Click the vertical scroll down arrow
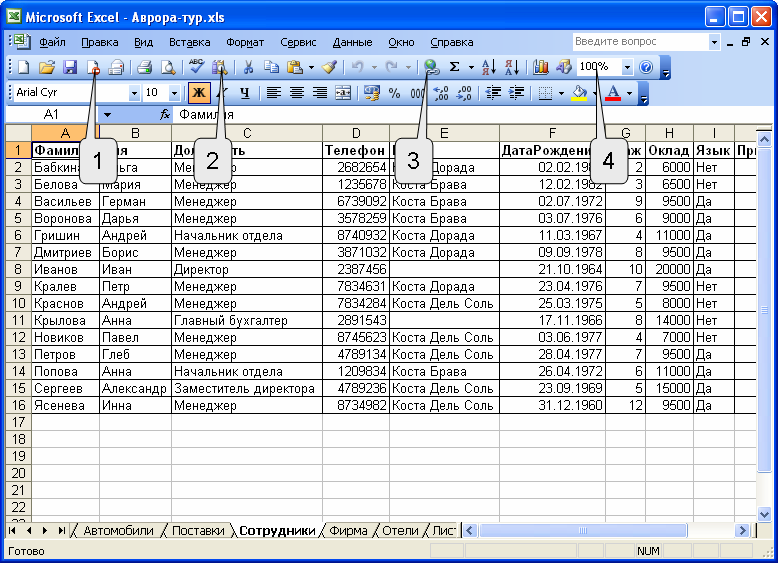Image resolution: width=778 pixels, height=563 pixels. 764,514
